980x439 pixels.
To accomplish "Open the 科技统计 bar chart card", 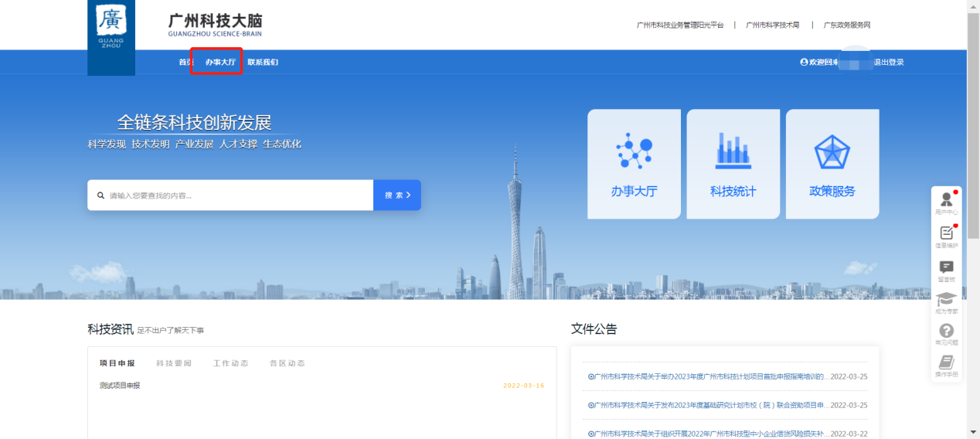I will (733, 164).
